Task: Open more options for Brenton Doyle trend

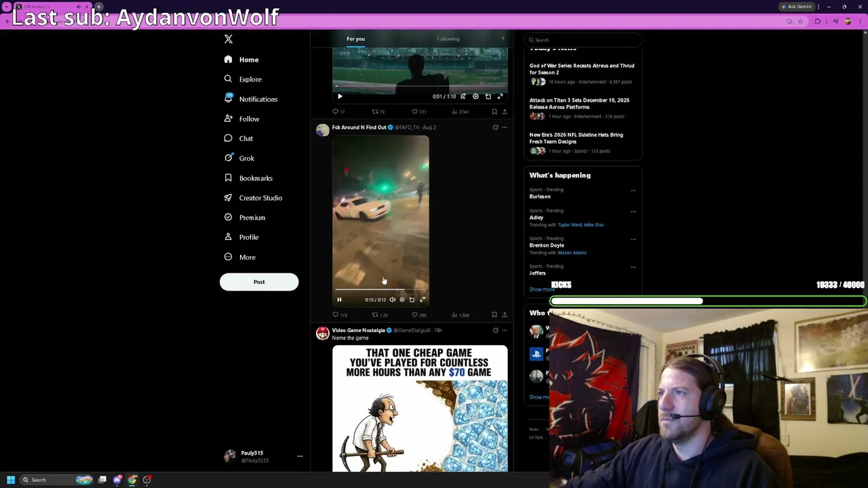Action: 633,239
